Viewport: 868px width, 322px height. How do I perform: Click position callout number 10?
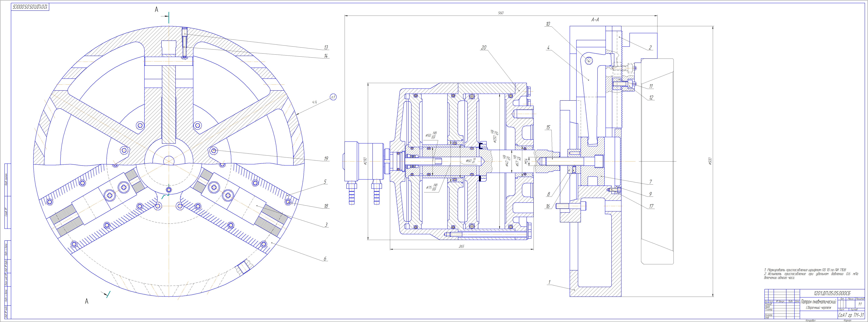point(548,24)
